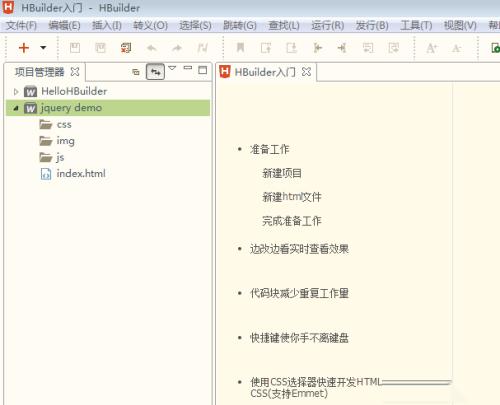Click the Save All toolbar icon
This screenshot has width=500, height=405.
[100, 48]
